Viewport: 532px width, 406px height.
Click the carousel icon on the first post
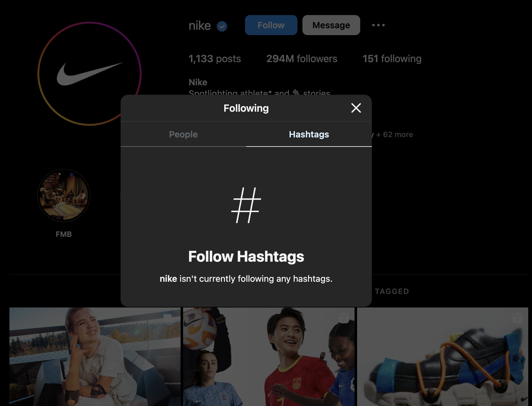click(x=168, y=318)
